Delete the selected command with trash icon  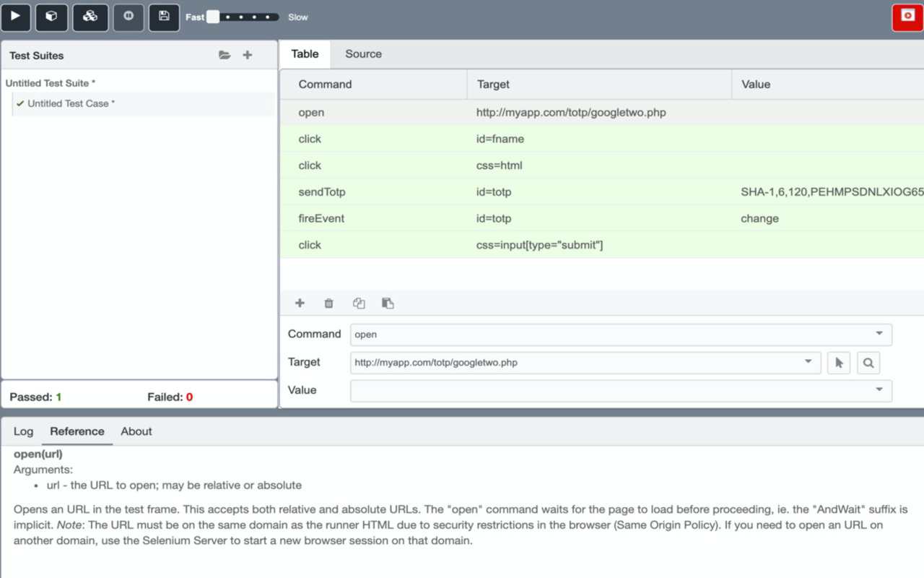click(x=328, y=303)
